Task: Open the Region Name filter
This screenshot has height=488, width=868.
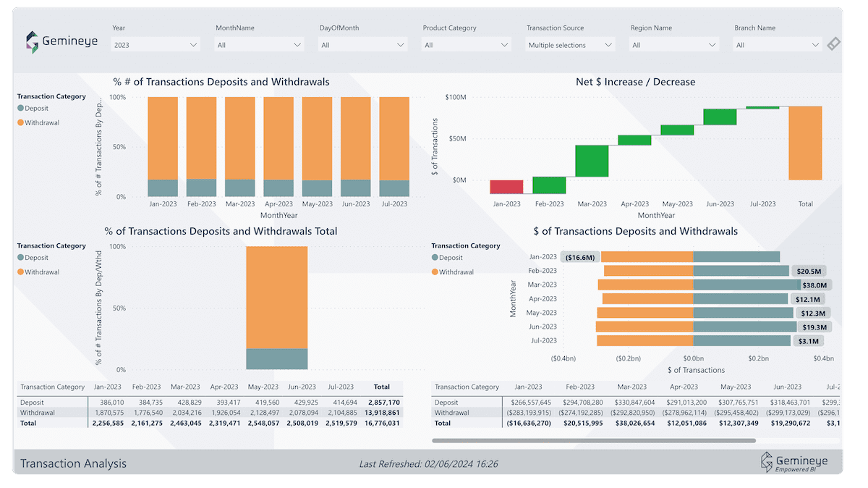Action: click(x=673, y=43)
